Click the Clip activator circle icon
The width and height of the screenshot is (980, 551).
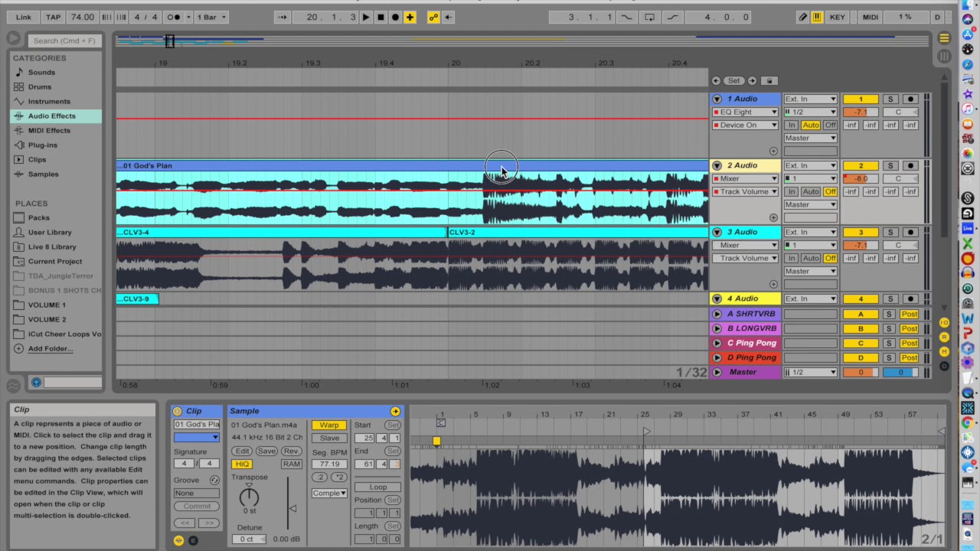177,411
